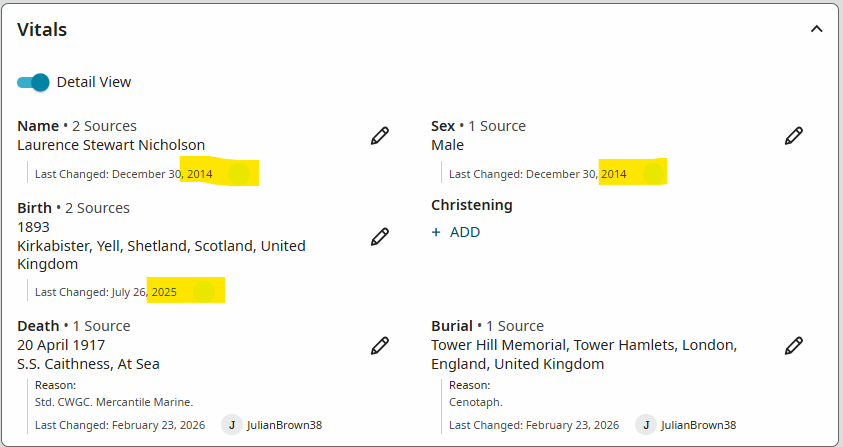Click the J avatar under Death
843x447 pixels.
point(232,425)
